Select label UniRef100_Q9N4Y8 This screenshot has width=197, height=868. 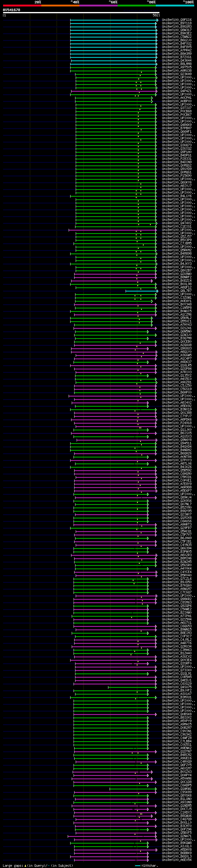177,440
